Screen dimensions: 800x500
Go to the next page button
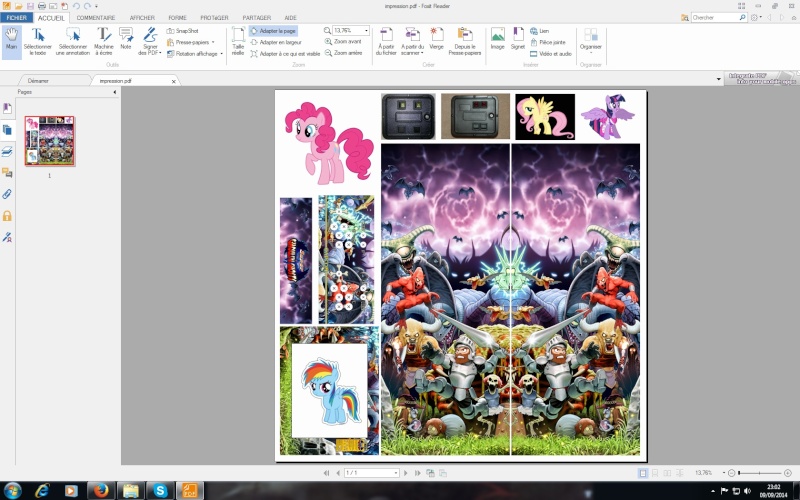(x=406, y=473)
